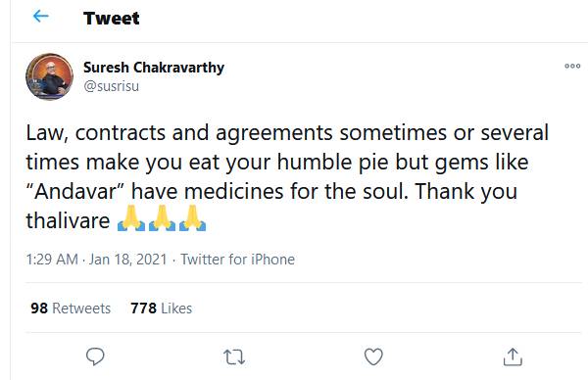The image size is (588, 380).
Task: Click the Tweet header title
Action: [x=112, y=19]
